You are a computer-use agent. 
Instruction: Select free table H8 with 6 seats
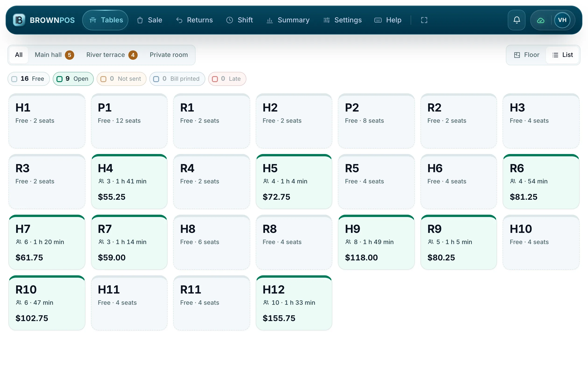[211, 242]
